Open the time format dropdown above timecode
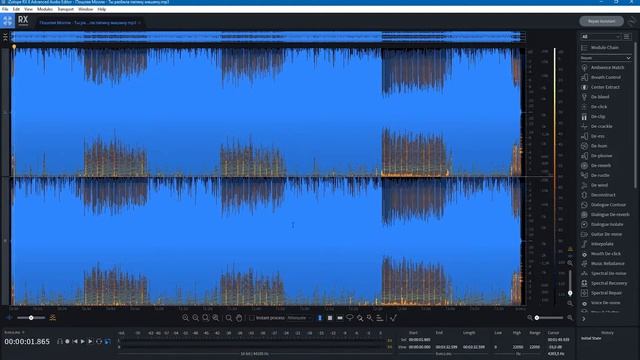This screenshot has height=360, width=640. [14, 332]
